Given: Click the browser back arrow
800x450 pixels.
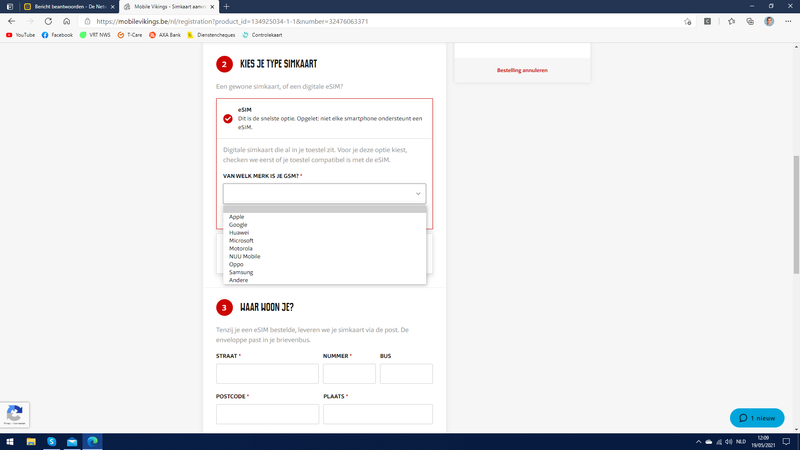Looking at the screenshot, I should 11,20.
